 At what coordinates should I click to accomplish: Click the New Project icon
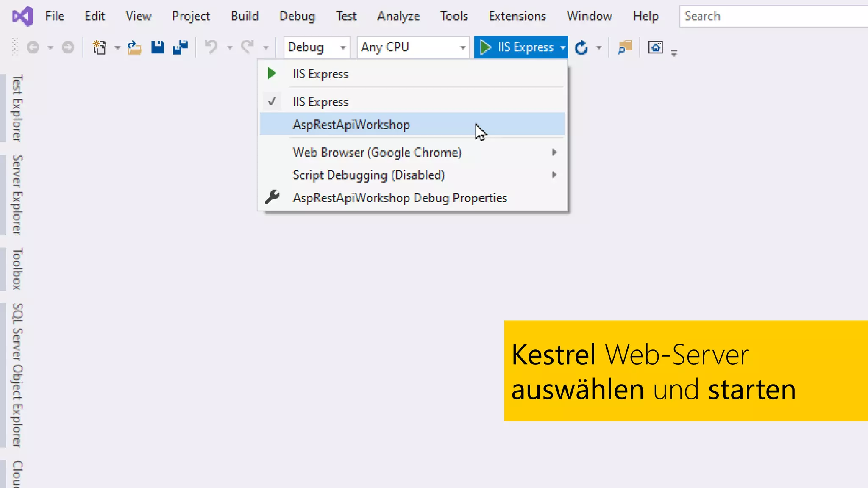99,47
